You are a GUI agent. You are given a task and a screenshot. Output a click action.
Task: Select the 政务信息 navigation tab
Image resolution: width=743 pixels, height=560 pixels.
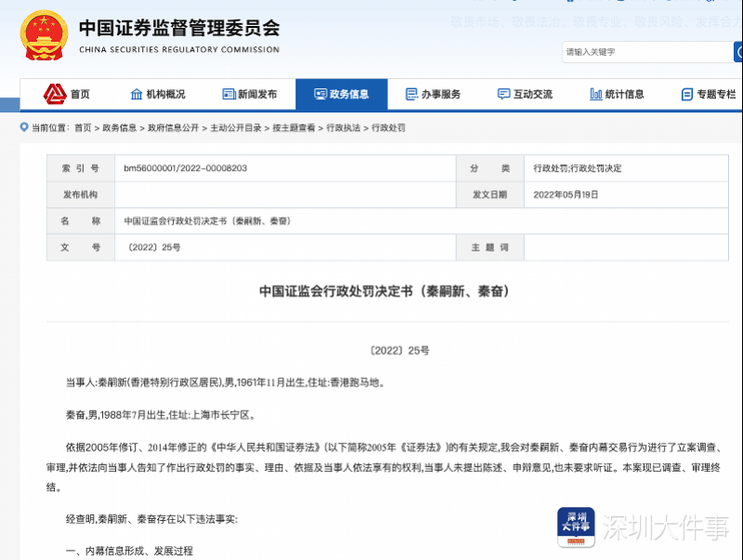pos(342,95)
